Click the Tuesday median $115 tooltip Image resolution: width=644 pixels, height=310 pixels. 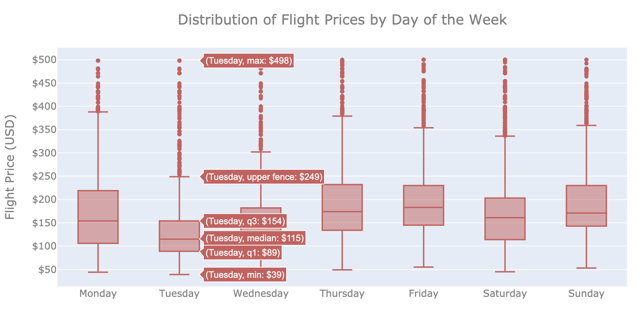point(254,238)
